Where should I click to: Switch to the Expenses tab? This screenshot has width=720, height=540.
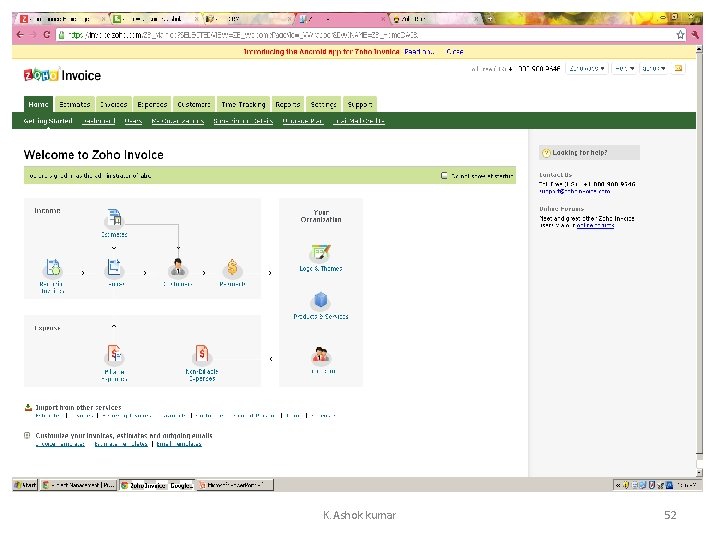(152, 104)
